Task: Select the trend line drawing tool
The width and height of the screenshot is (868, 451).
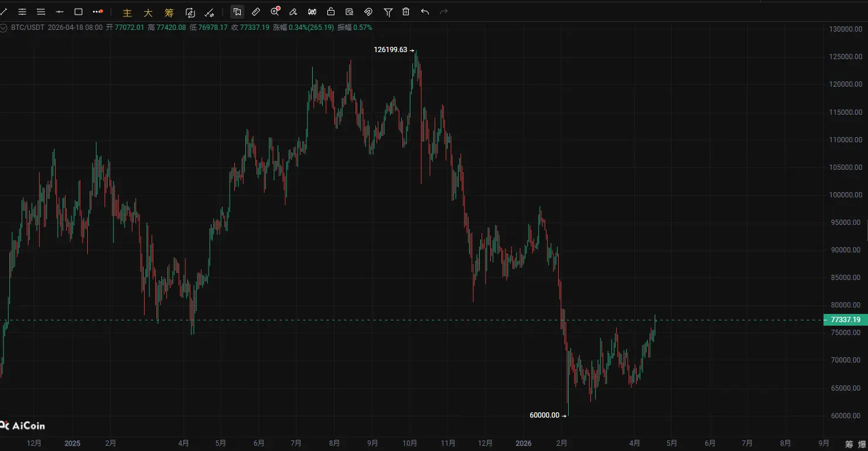Action: (4, 12)
